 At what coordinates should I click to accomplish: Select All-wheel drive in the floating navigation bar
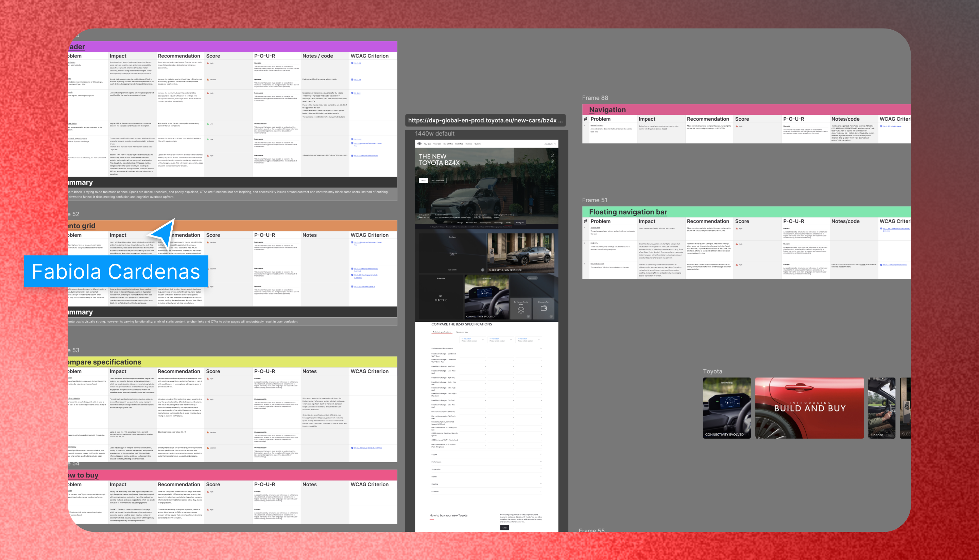[471, 222]
